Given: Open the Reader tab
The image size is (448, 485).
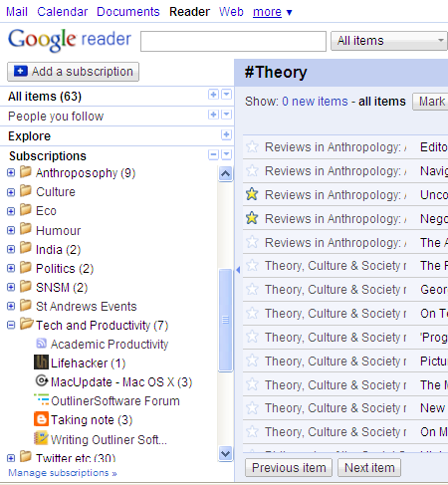Looking at the screenshot, I should 189,12.
